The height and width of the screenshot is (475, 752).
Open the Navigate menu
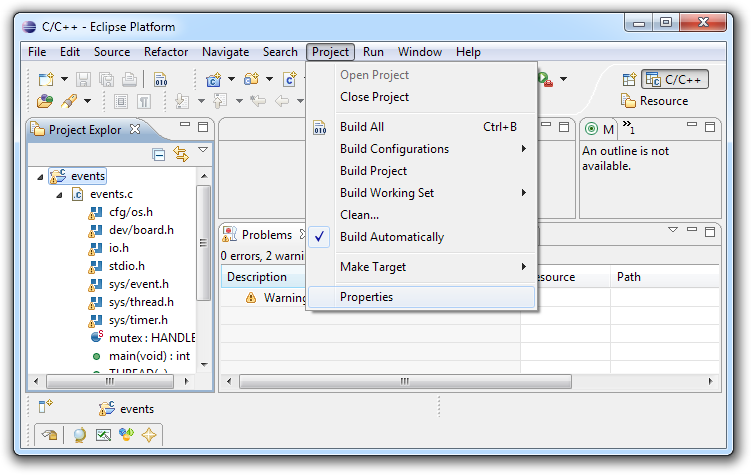click(225, 52)
